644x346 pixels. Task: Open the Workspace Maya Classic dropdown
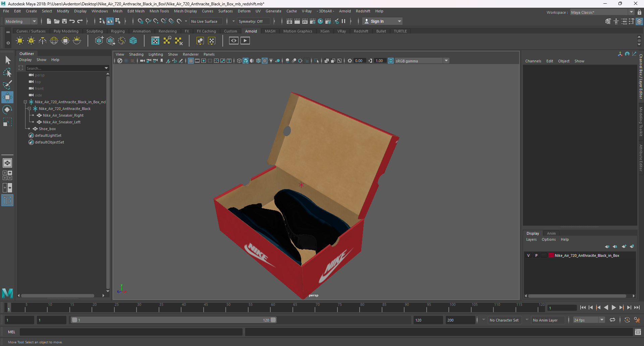[602, 12]
